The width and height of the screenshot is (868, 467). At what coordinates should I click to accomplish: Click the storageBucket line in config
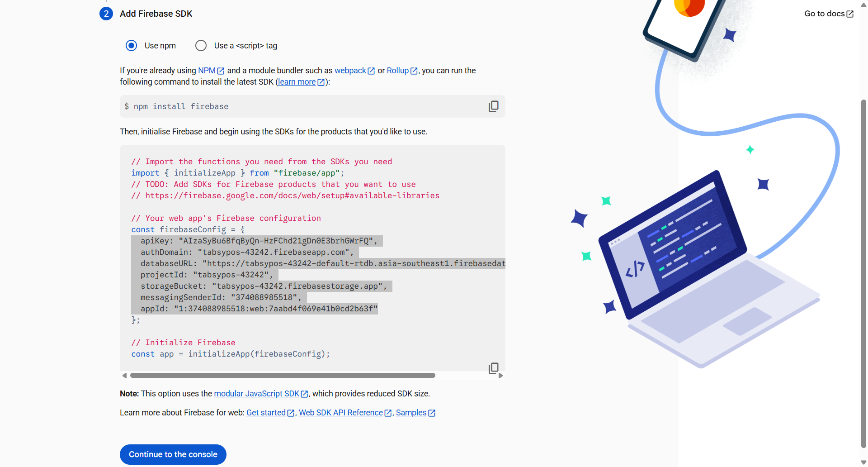[x=264, y=286]
